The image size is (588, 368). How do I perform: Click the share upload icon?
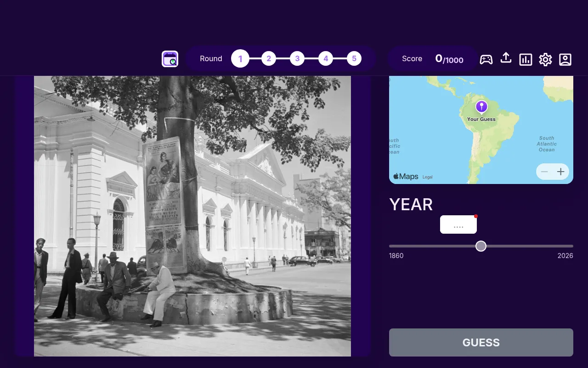pos(506,58)
